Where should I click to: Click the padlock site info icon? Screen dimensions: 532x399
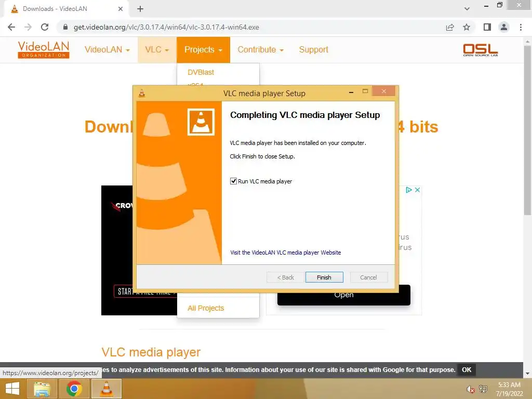coord(65,27)
